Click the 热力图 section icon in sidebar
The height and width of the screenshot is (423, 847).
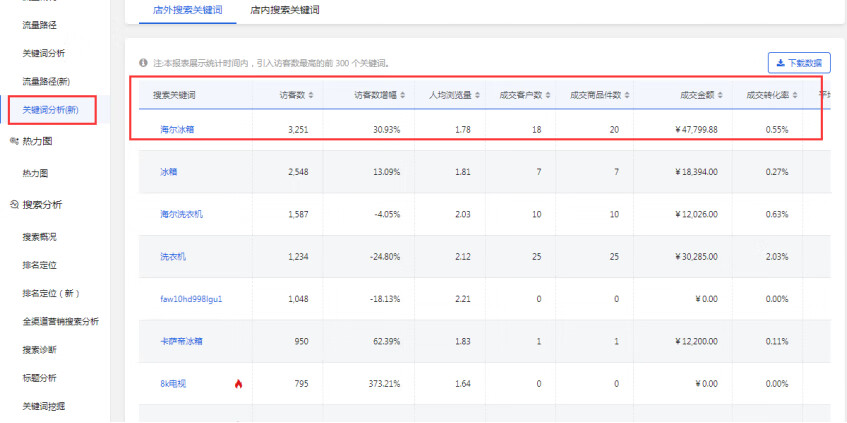(13, 141)
